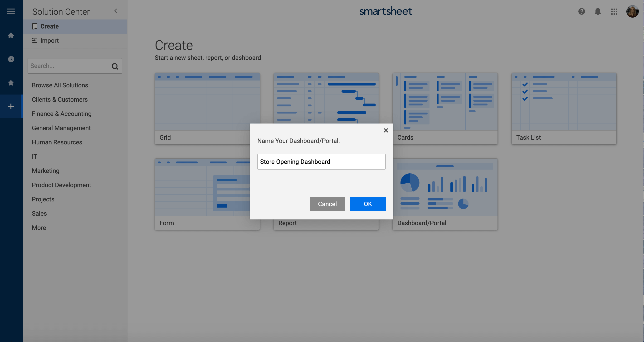Expand the More solutions category
Viewport: 644px width, 342px height.
pyautogui.click(x=39, y=228)
